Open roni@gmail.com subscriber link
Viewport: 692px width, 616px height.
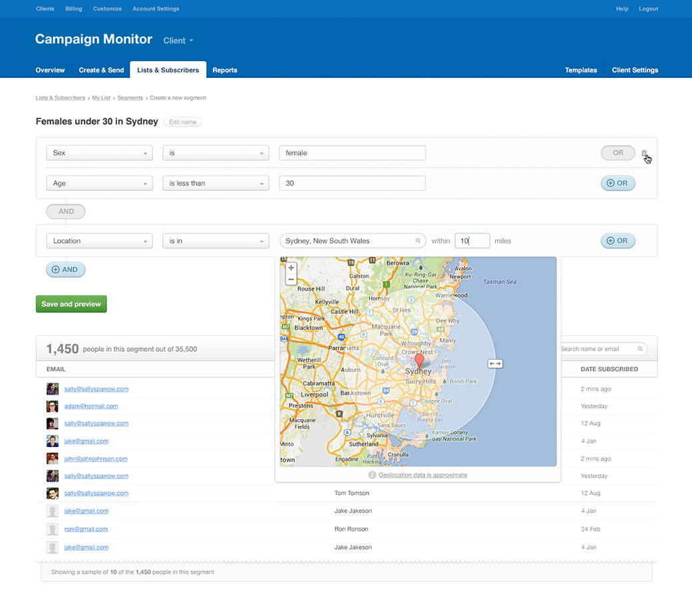coord(86,529)
